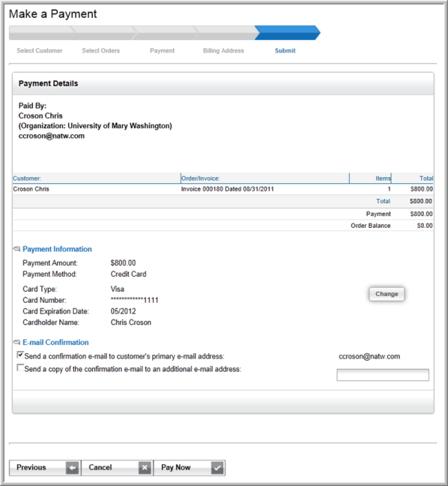Collapse the Payment Information section icon
448x486 pixels.
tap(16, 249)
